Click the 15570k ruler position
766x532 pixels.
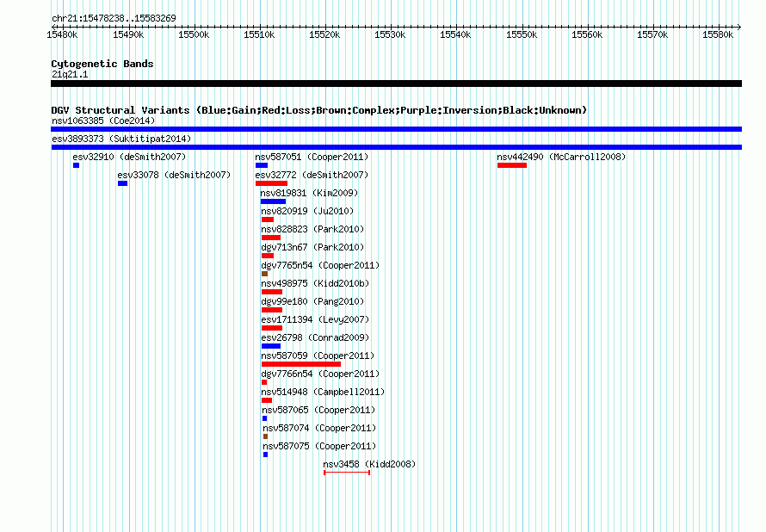[652, 34]
